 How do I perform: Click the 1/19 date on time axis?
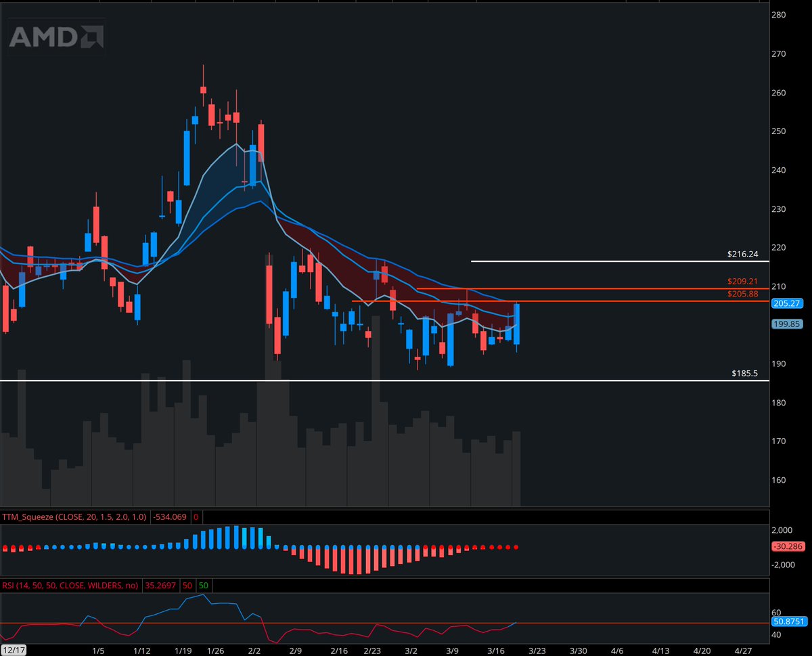coord(182,650)
